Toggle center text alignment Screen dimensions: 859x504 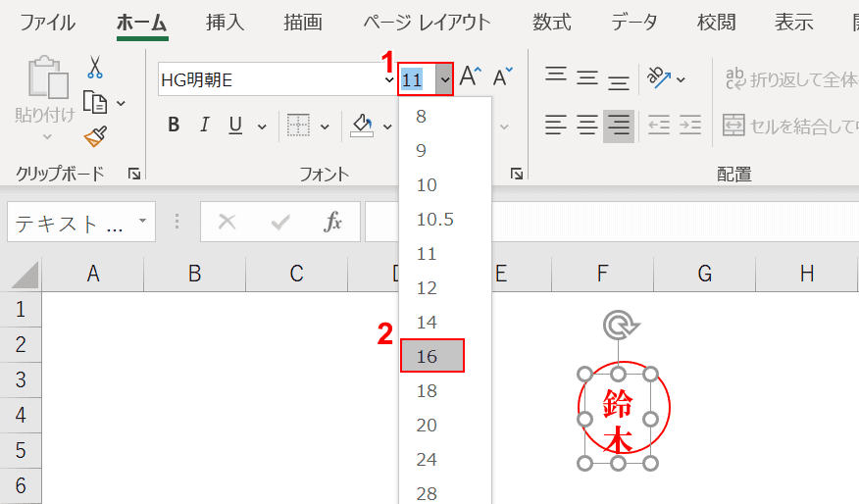pos(587,126)
